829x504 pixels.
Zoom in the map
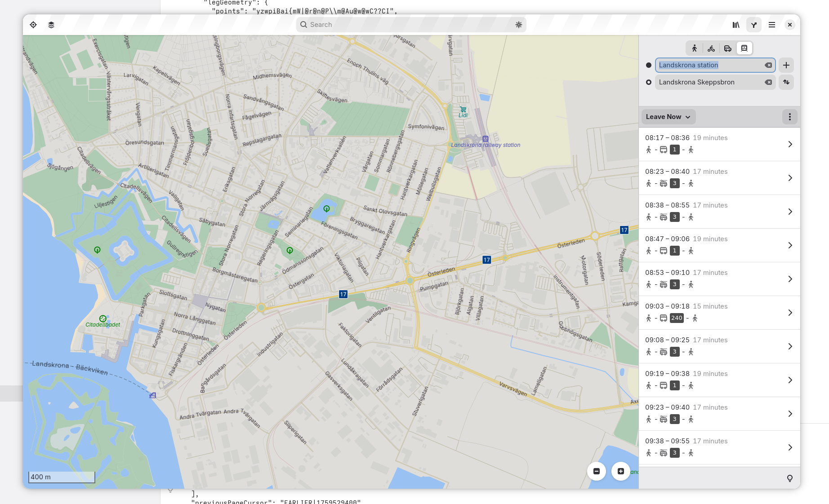(621, 471)
